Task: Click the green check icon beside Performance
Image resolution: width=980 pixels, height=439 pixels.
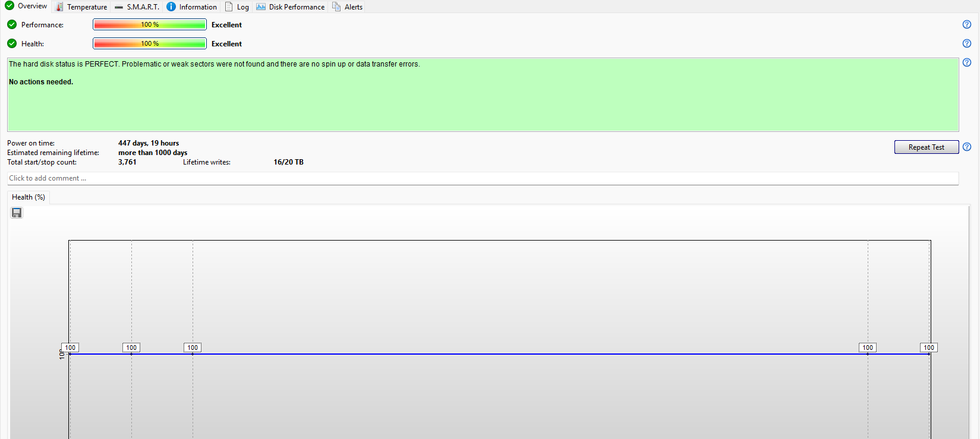Action: (12, 24)
